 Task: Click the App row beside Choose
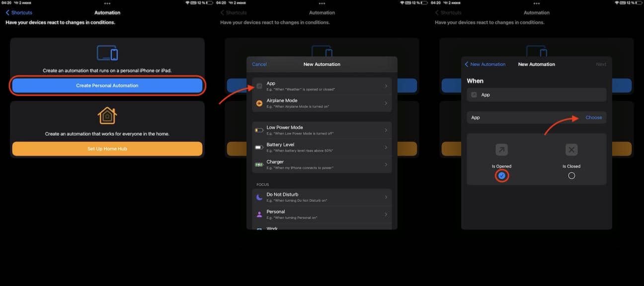(537, 118)
